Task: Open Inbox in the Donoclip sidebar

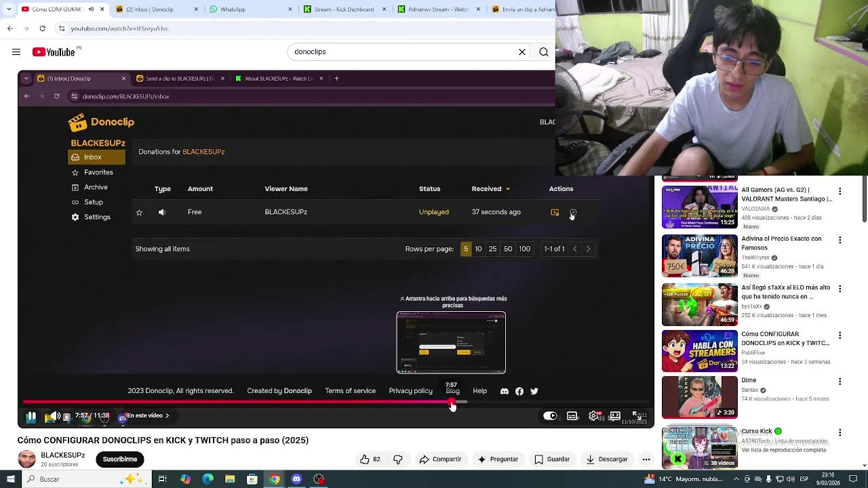Action: click(x=96, y=157)
